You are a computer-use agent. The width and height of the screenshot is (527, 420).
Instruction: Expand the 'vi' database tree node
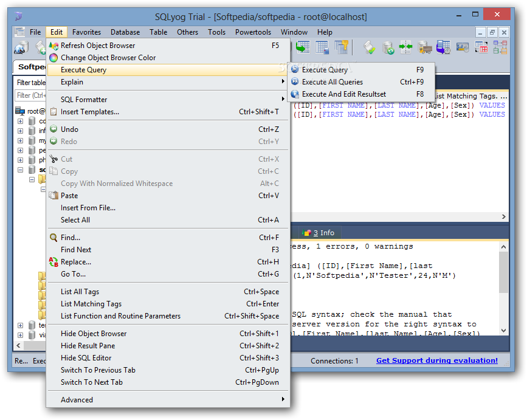21,335
